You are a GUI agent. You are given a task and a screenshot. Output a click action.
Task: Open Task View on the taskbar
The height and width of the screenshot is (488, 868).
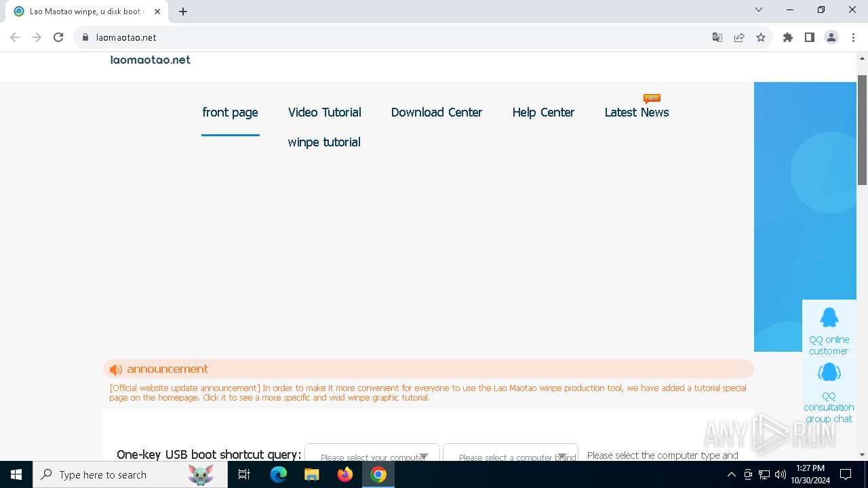(x=244, y=474)
